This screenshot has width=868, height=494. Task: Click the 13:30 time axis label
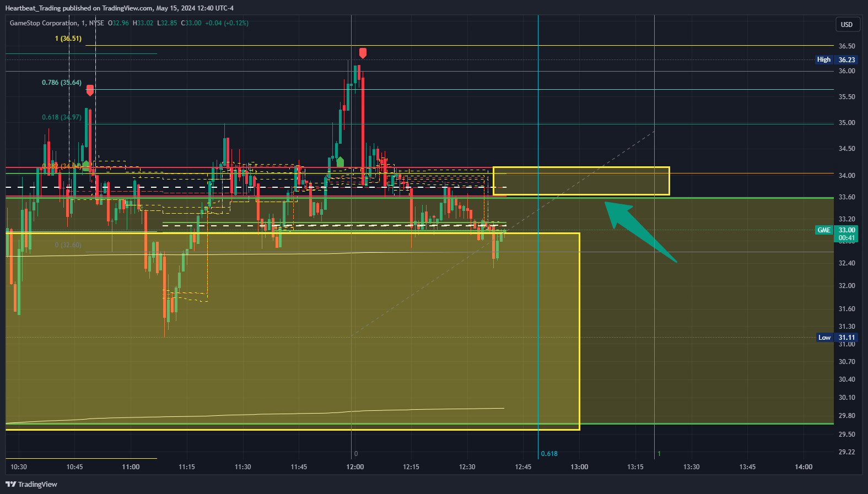(x=691, y=467)
